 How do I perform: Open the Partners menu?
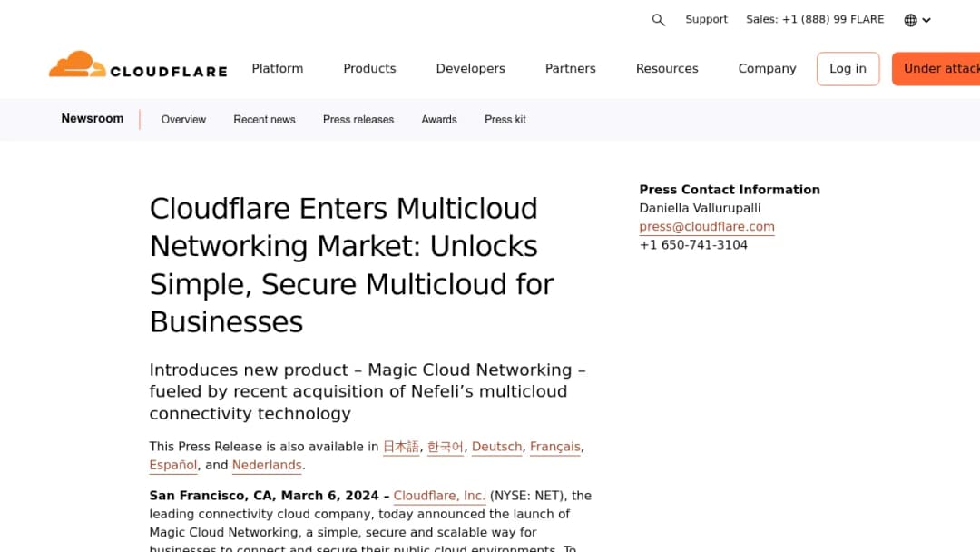coord(570,68)
